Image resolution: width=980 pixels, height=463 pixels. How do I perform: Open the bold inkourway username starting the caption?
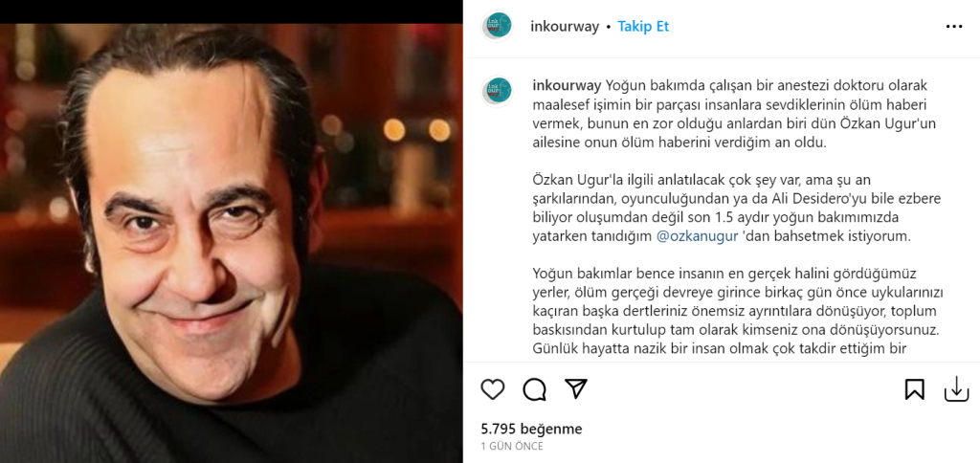coord(568,85)
